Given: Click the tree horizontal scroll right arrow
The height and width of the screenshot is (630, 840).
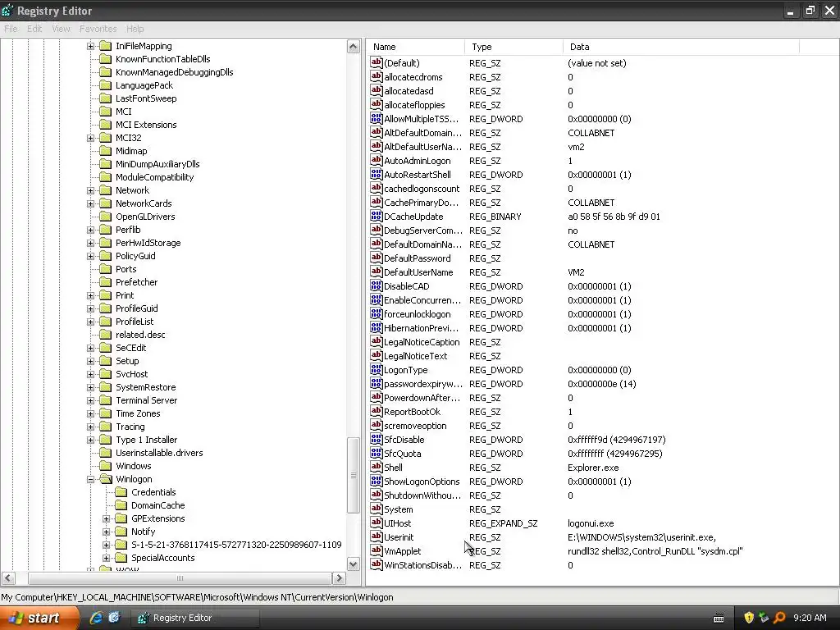Looking at the screenshot, I should 339,578.
